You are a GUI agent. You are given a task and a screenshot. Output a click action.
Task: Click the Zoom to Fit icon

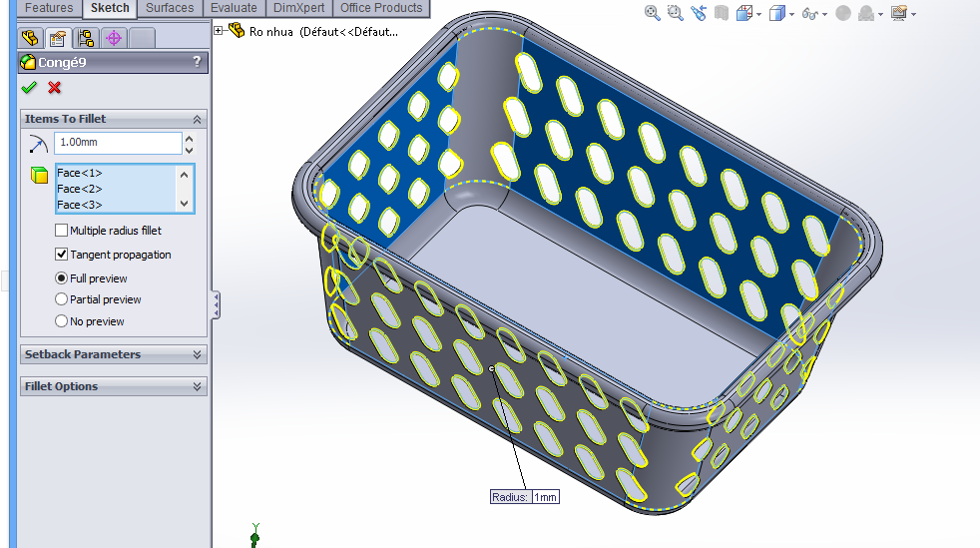[653, 14]
